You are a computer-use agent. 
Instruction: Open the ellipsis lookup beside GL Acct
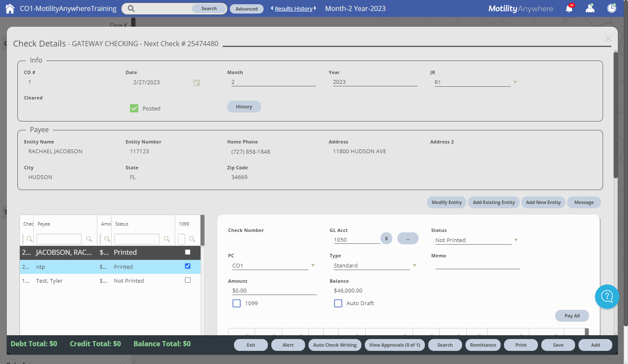(x=408, y=238)
